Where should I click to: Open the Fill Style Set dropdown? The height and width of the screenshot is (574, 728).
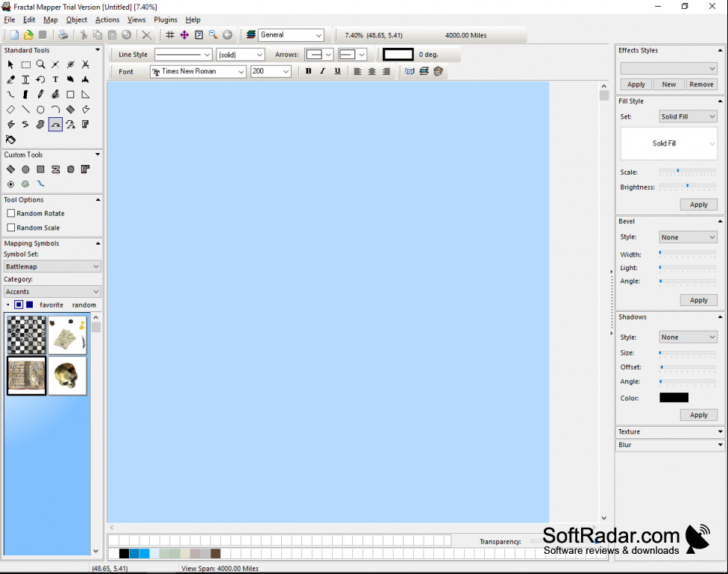point(688,116)
